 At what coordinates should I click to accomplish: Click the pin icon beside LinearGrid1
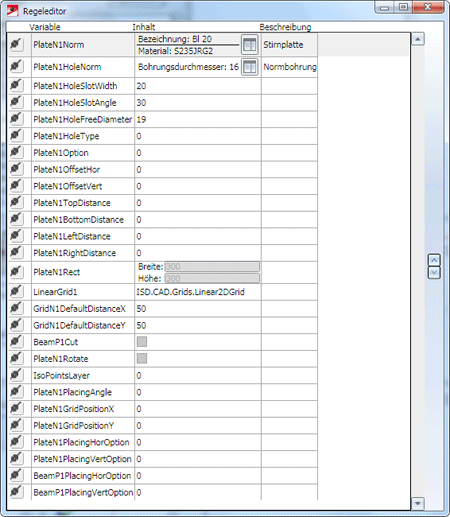(16, 292)
